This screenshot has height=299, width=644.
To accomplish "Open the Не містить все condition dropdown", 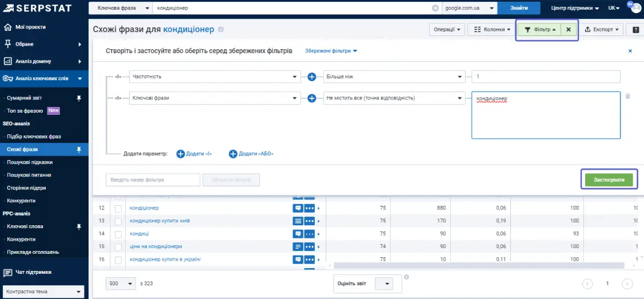I will pos(394,98).
